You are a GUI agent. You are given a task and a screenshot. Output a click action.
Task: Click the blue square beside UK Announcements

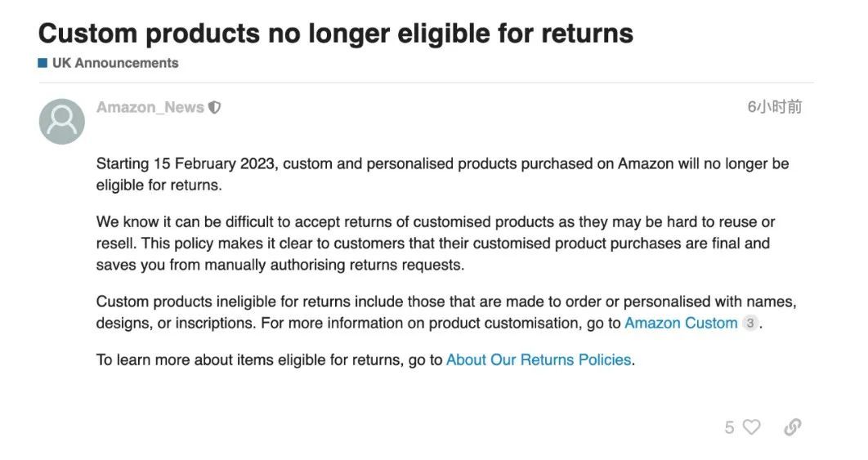pyautogui.click(x=42, y=63)
